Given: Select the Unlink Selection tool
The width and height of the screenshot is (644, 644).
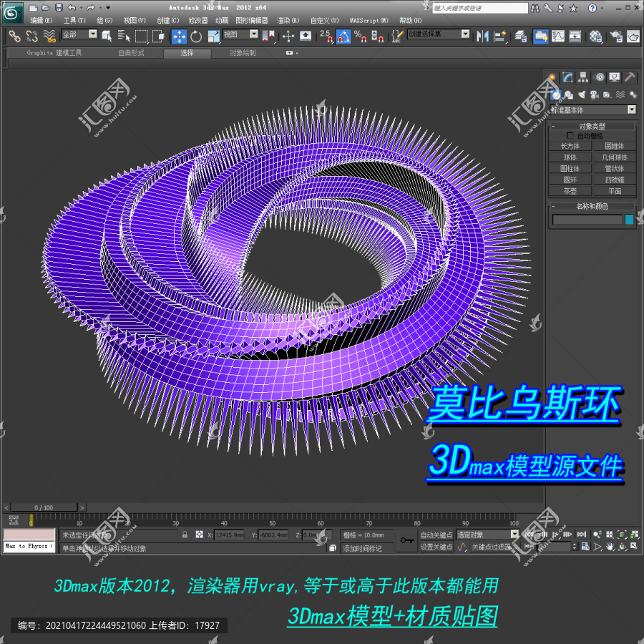Looking at the screenshot, I should 31,36.
